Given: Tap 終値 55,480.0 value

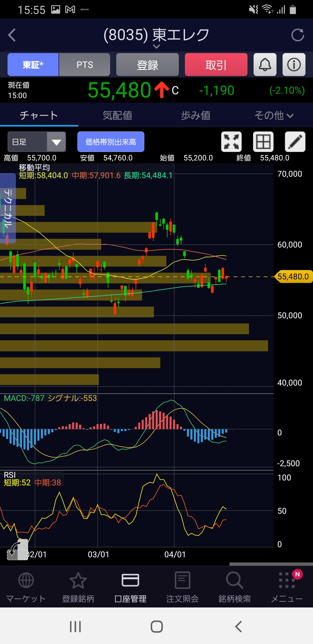Looking at the screenshot, I should point(275,158).
